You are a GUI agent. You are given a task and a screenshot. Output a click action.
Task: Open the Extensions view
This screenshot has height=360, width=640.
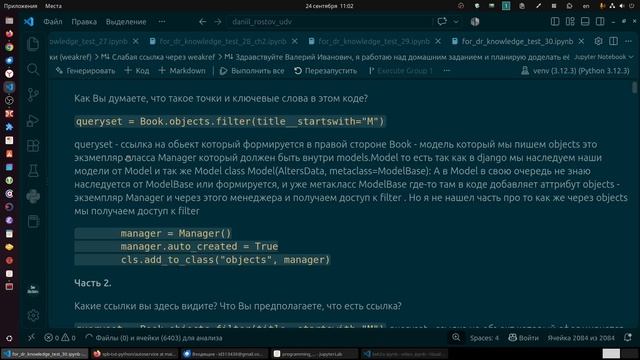[x=33, y=146]
